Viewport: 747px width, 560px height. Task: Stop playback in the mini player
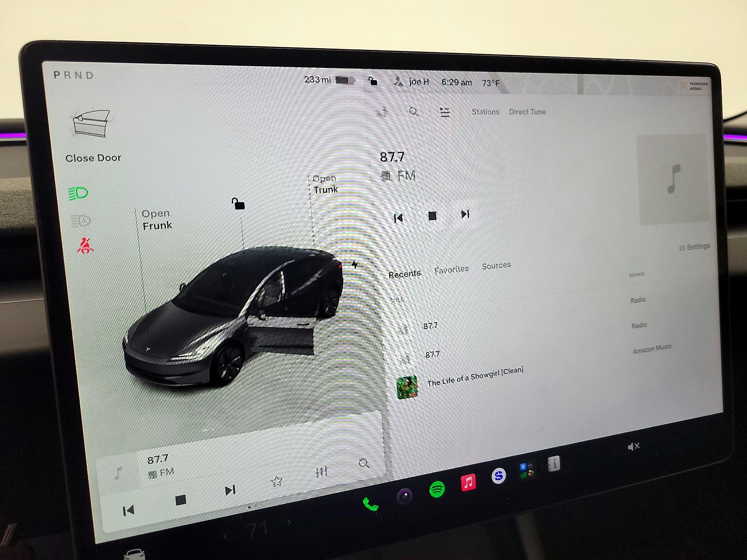[x=181, y=500]
